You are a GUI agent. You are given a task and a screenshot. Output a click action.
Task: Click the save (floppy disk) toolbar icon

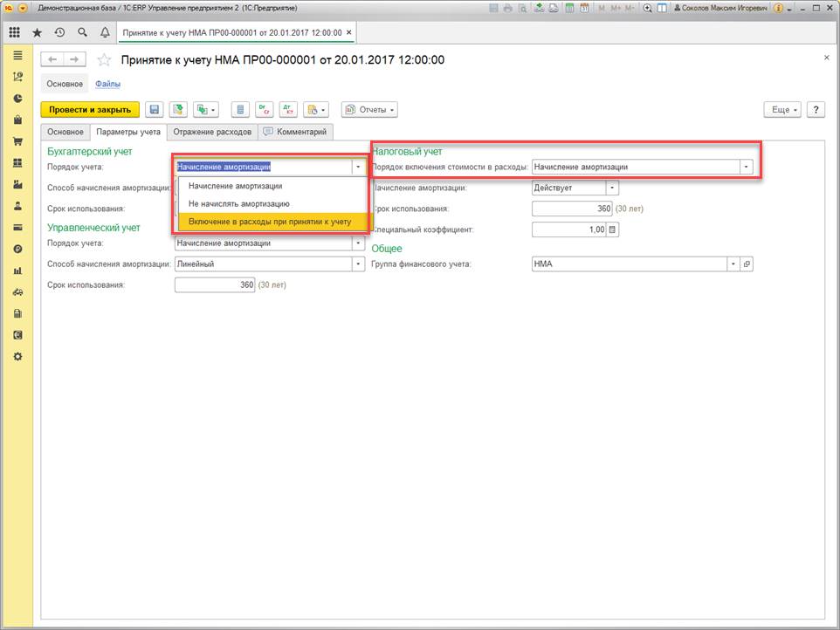click(x=155, y=110)
